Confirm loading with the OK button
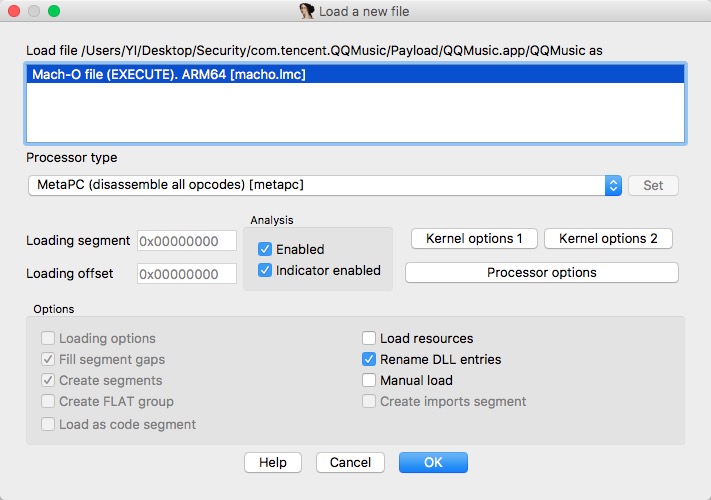Screen dimensions: 711x500 tap(433, 463)
